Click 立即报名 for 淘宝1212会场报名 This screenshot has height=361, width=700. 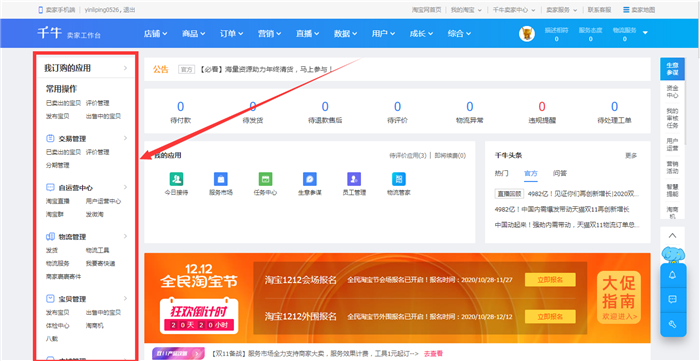pyautogui.click(x=550, y=280)
